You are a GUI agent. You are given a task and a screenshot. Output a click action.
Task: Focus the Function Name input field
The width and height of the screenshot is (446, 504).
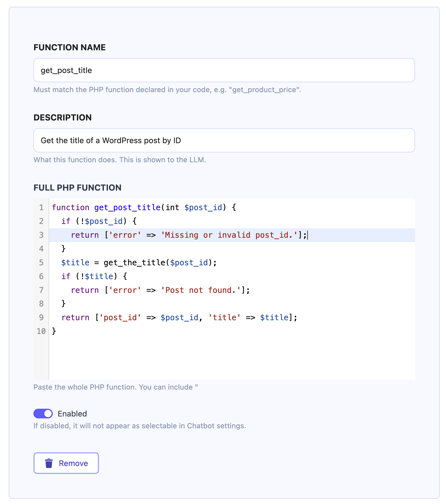pos(224,70)
